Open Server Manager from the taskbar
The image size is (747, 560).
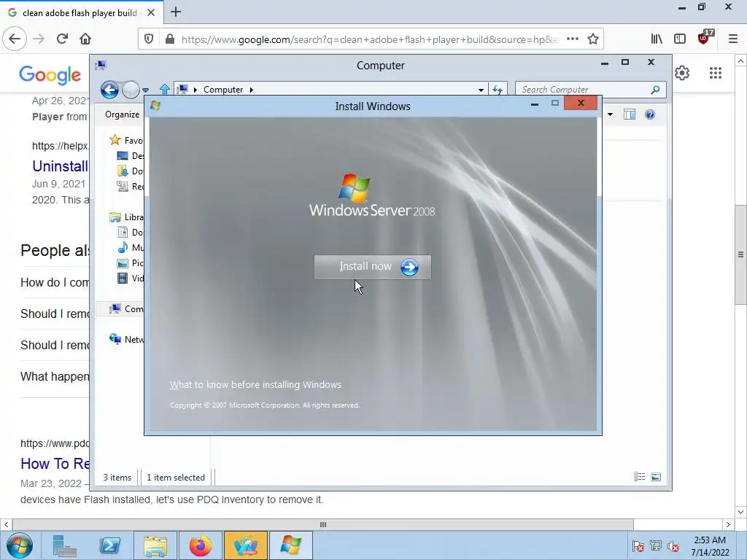[x=64, y=545]
